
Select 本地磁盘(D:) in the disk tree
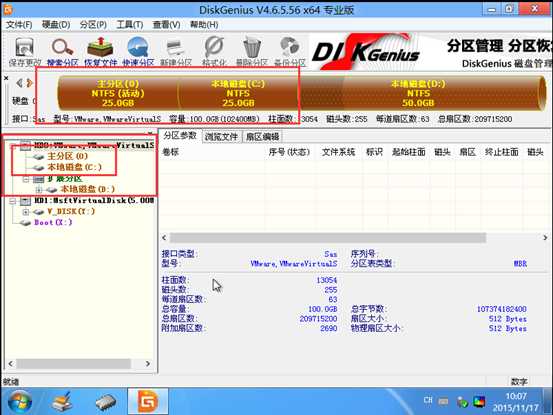tap(87, 189)
